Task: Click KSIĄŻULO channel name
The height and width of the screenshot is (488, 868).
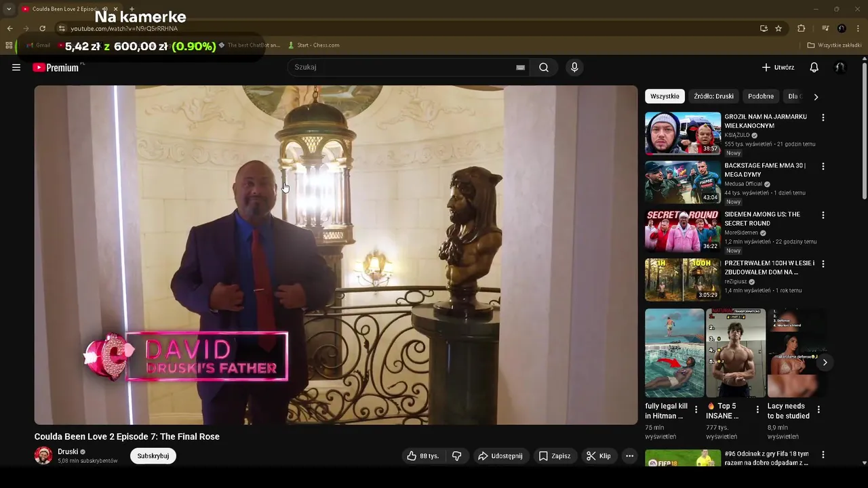Action: pos(737,135)
